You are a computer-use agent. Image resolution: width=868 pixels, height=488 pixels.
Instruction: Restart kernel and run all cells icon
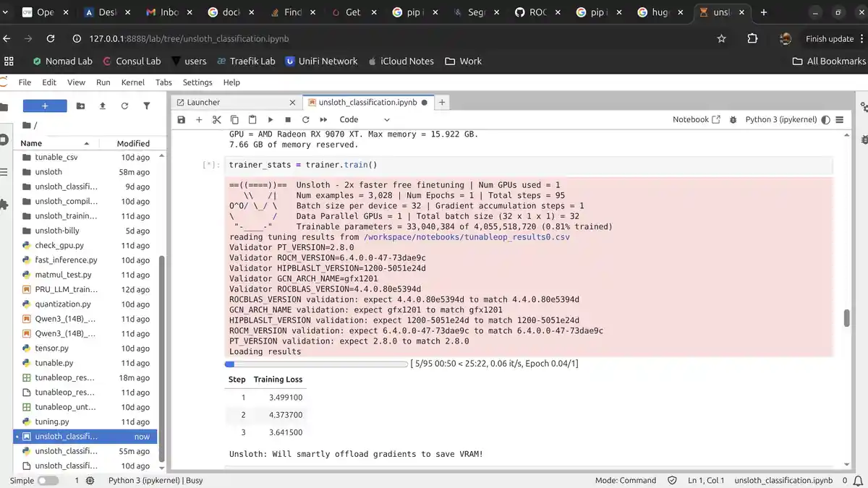[x=323, y=119]
